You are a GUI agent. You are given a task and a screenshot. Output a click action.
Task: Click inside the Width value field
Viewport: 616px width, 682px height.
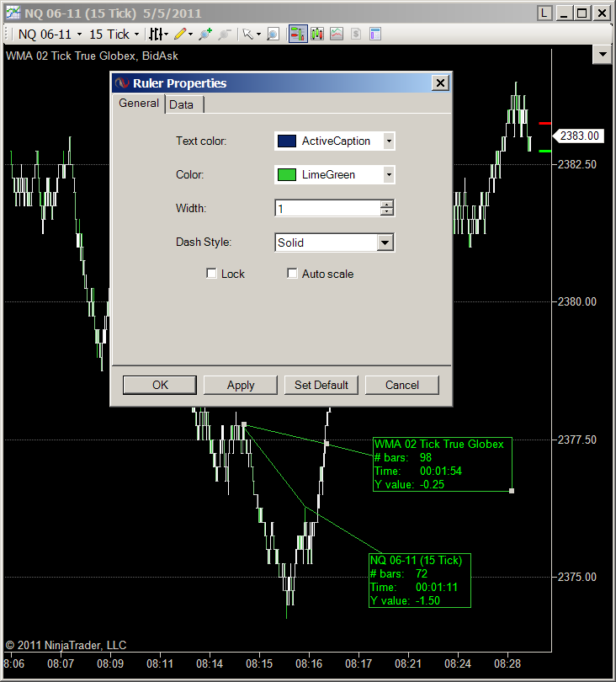pyautogui.click(x=328, y=209)
